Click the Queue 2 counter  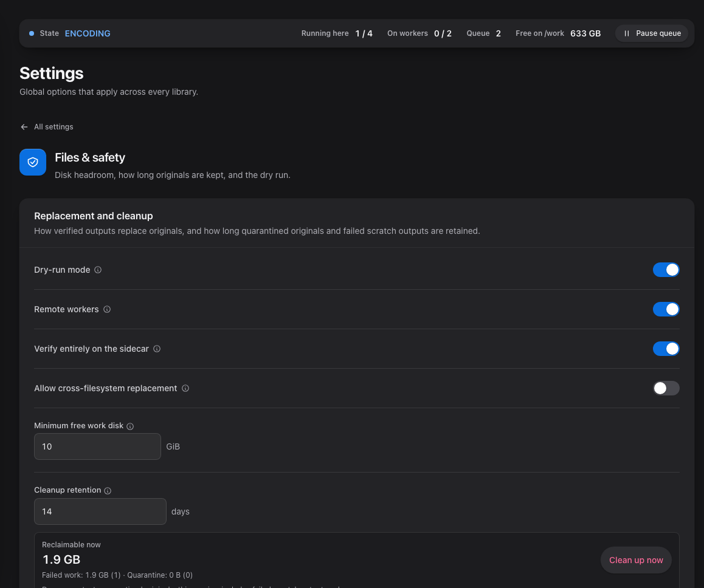(483, 33)
